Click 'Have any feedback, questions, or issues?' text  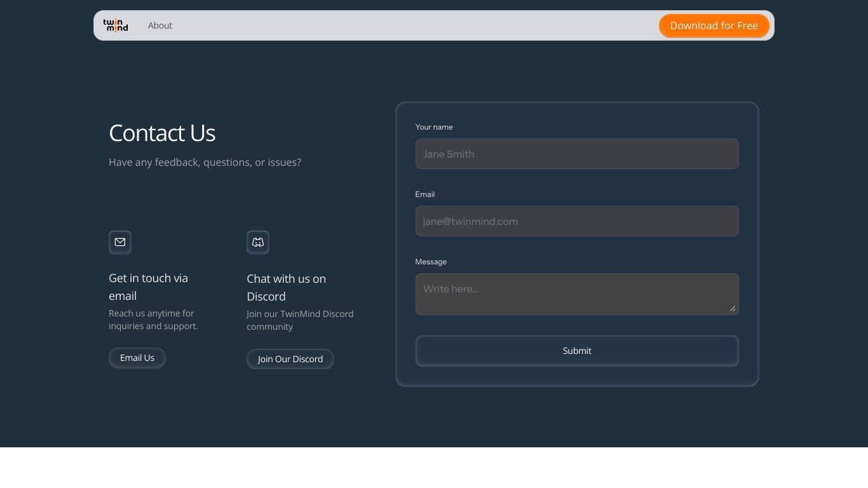[205, 162]
